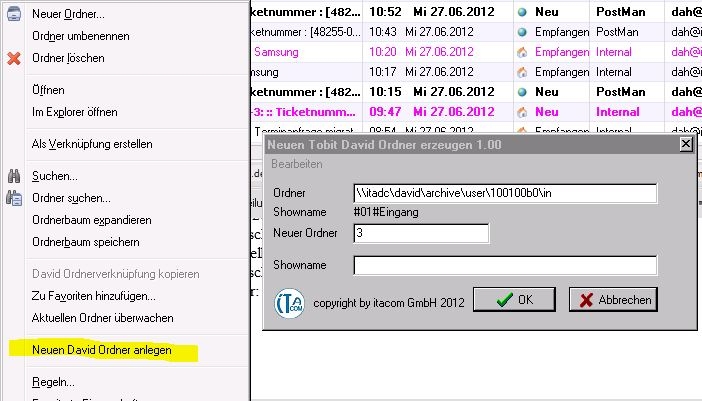This screenshot has width=702, height=401.
Task: Choose Neuen David Ordner anlegen
Action: click(102, 350)
